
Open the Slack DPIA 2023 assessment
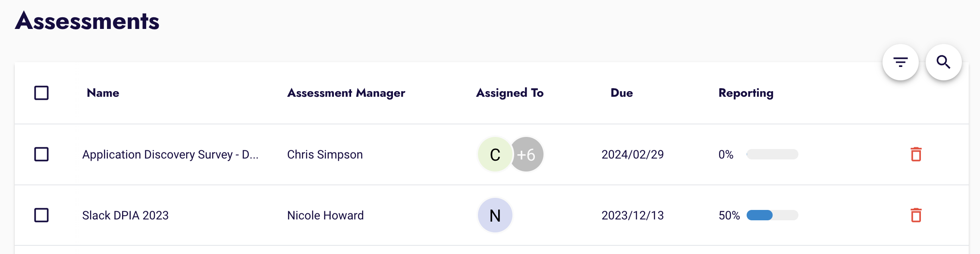point(125,216)
